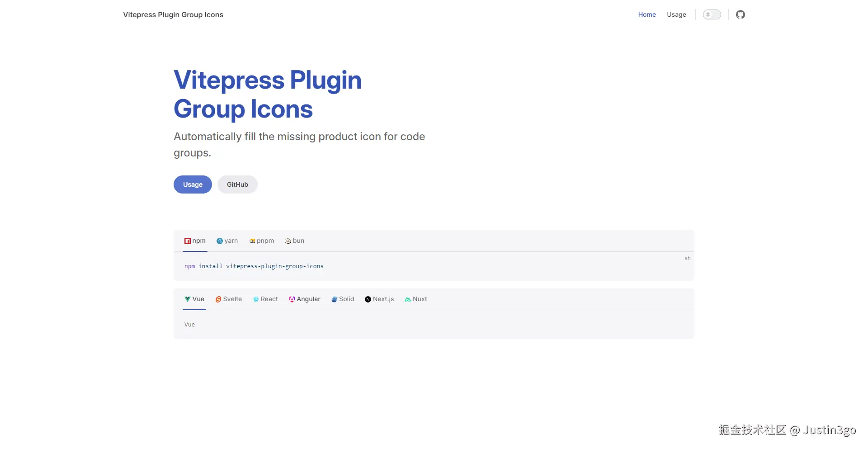Switch to the Svelte tab
Viewport: 868px width, 449px height.
[x=228, y=299]
